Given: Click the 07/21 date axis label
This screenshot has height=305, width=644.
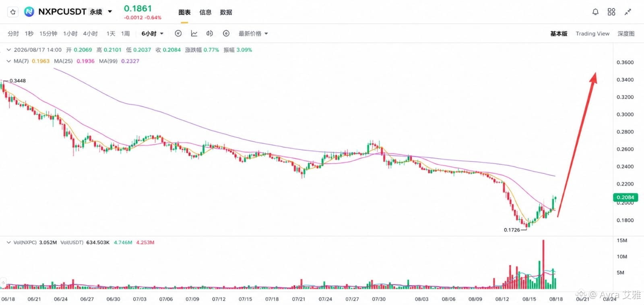Looking at the screenshot, I should (299, 299).
